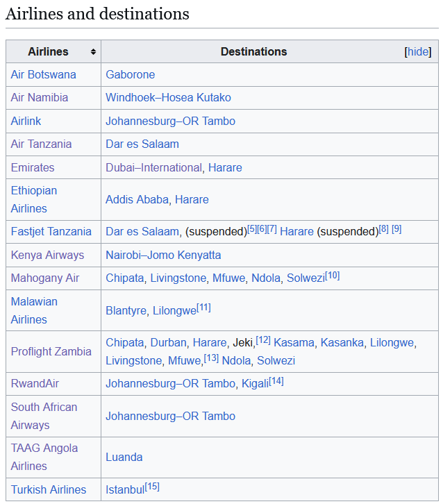443x504 pixels.
Task: Open footnote [10] after Solwezi
Action: pyautogui.click(x=333, y=275)
